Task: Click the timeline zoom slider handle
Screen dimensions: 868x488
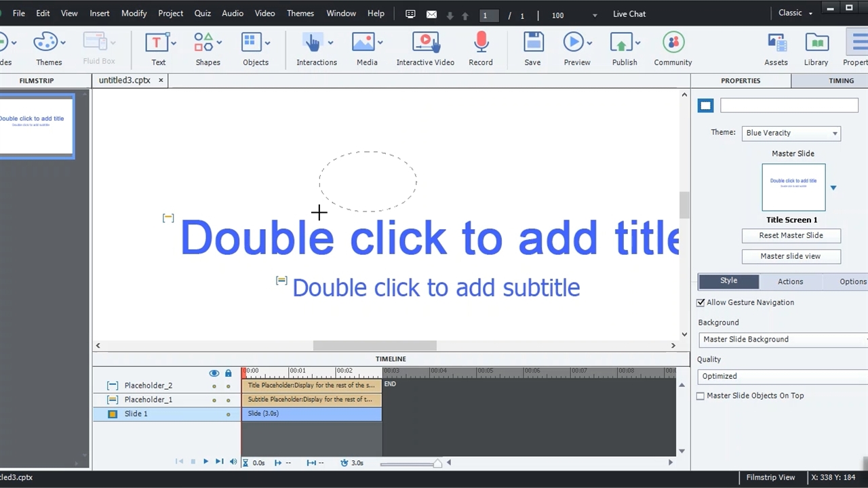Action: click(437, 463)
